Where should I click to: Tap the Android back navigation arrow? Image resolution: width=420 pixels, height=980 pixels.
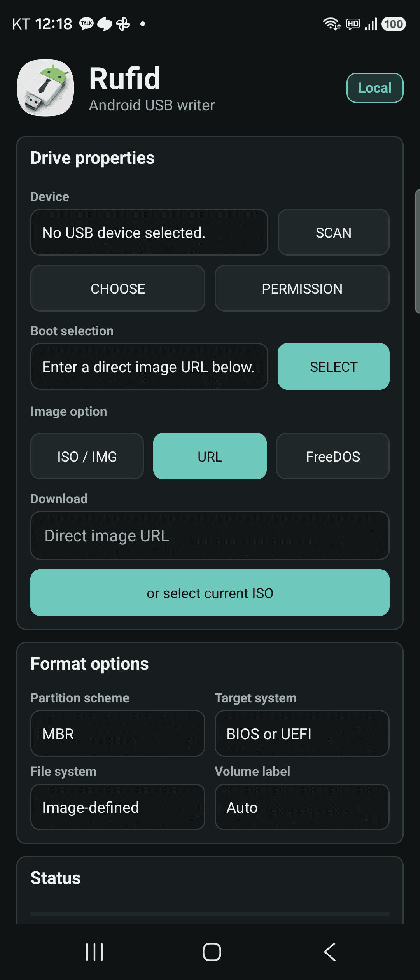[x=330, y=952]
